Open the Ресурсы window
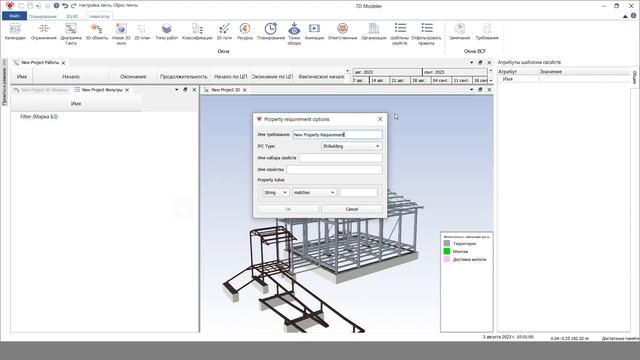Screen dimensions: 640x360 pos(245,31)
